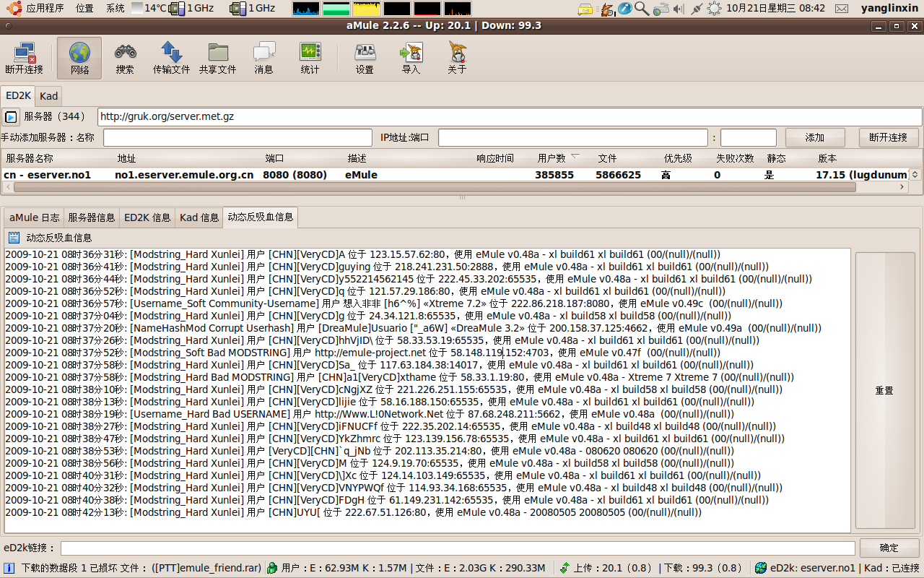The width and height of the screenshot is (924, 578).
Task: Sort by 服务器名称 column header
Action: coord(58,158)
